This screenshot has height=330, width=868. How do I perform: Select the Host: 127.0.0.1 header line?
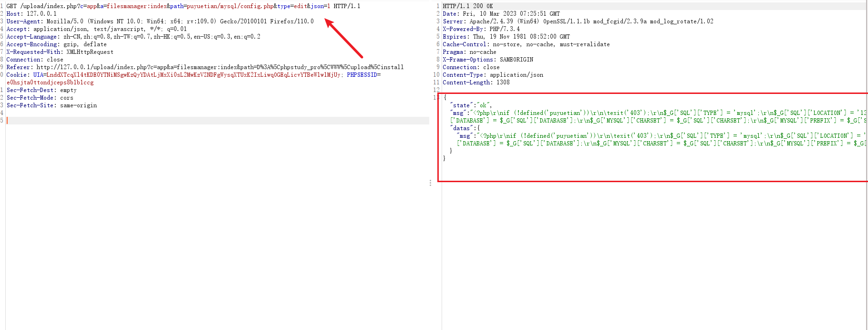[31, 14]
